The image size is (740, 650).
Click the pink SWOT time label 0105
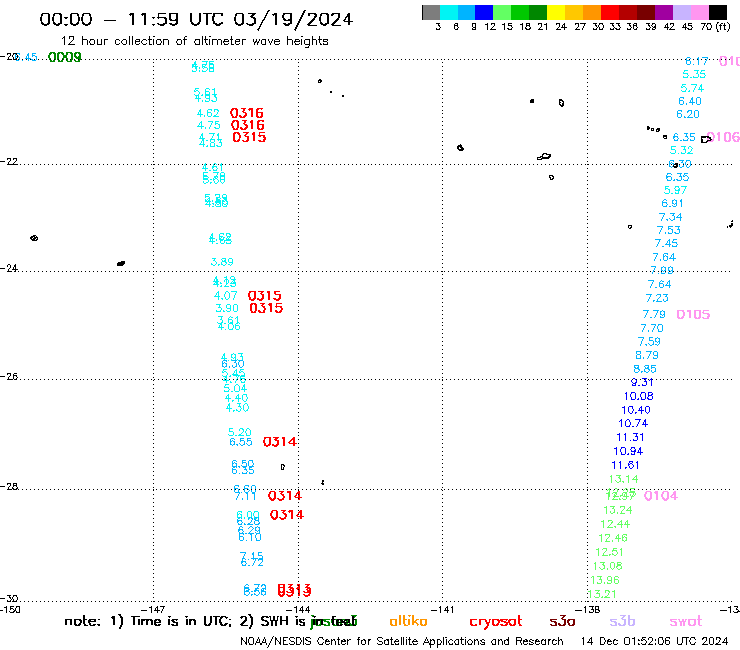[x=693, y=314]
